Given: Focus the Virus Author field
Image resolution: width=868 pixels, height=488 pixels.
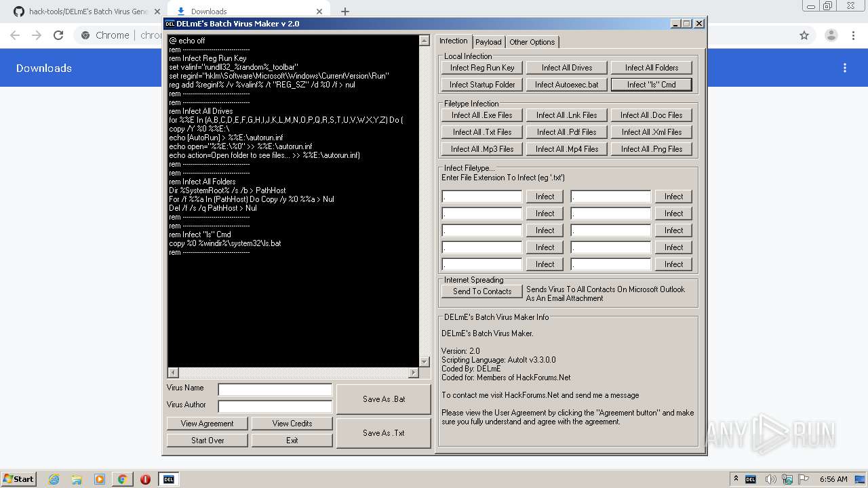Looking at the screenshot, I should tap(275, 406).
